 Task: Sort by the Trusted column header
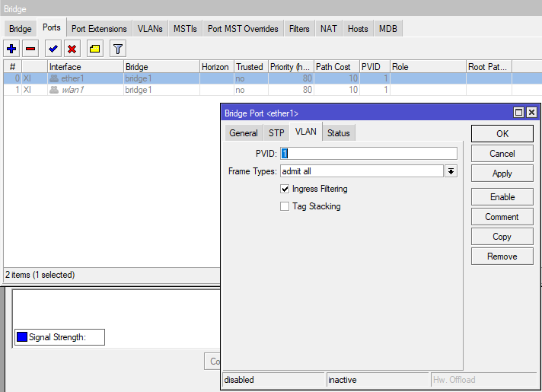pos(251,67)
